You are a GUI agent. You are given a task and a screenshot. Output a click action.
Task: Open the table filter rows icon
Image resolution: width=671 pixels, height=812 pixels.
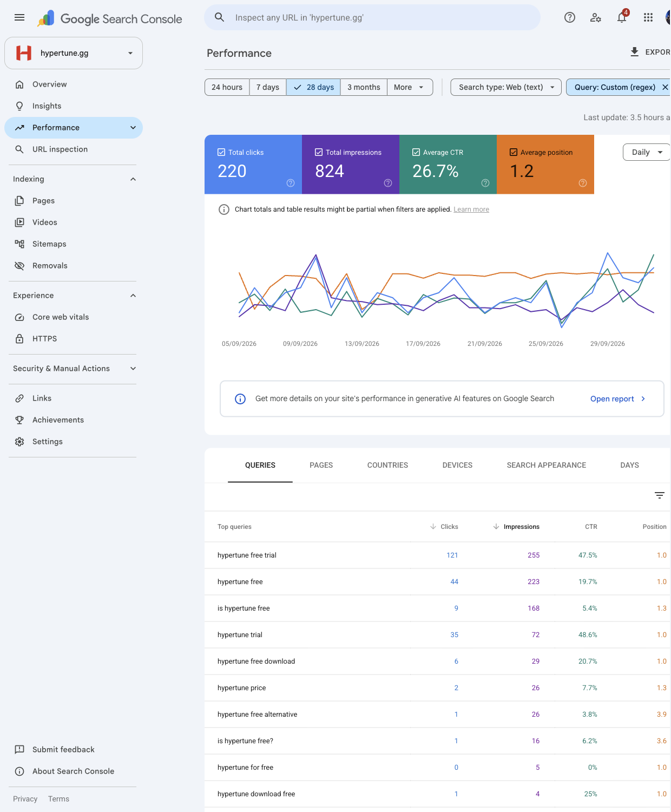coord(660,495)
